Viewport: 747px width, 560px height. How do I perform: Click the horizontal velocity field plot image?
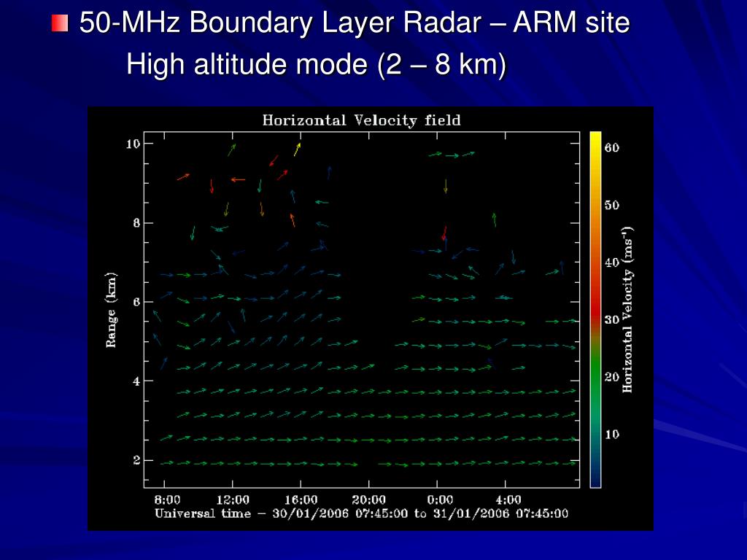[x=370, y=318]
